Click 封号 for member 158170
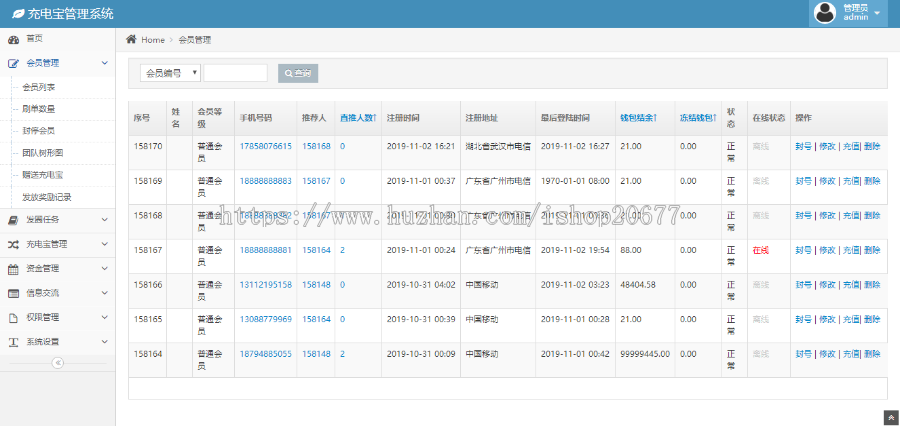 [x=804, y=146]
